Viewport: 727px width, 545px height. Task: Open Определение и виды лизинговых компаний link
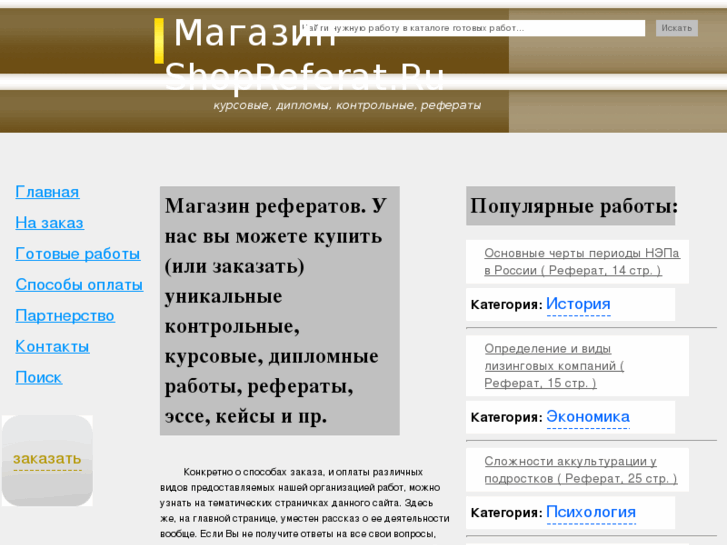coord(554,365)
